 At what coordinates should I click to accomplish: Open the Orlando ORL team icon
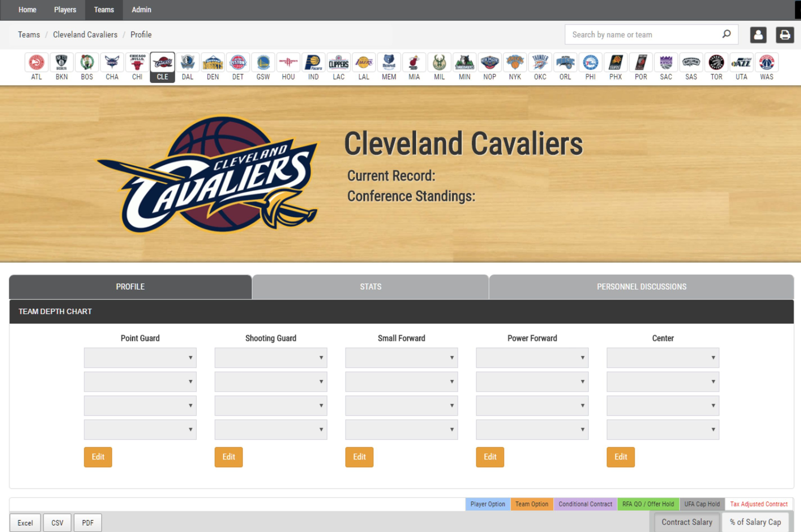tap(565, 67)
